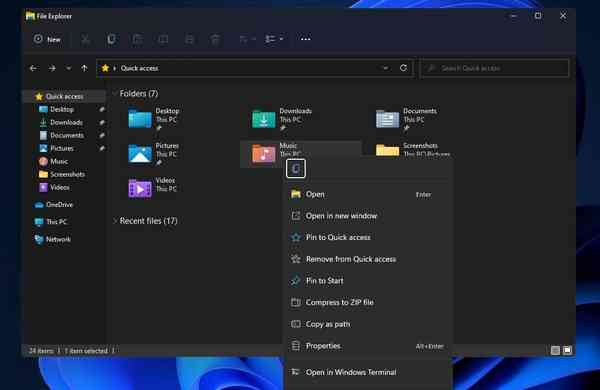The image size is (600, 390).
Task: Select the Pictures folder tile
Action: tap(154, 153)
